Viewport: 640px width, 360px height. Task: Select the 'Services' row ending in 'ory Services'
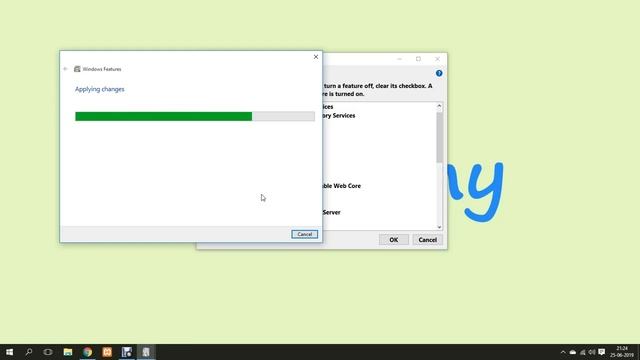click(339, 116)
